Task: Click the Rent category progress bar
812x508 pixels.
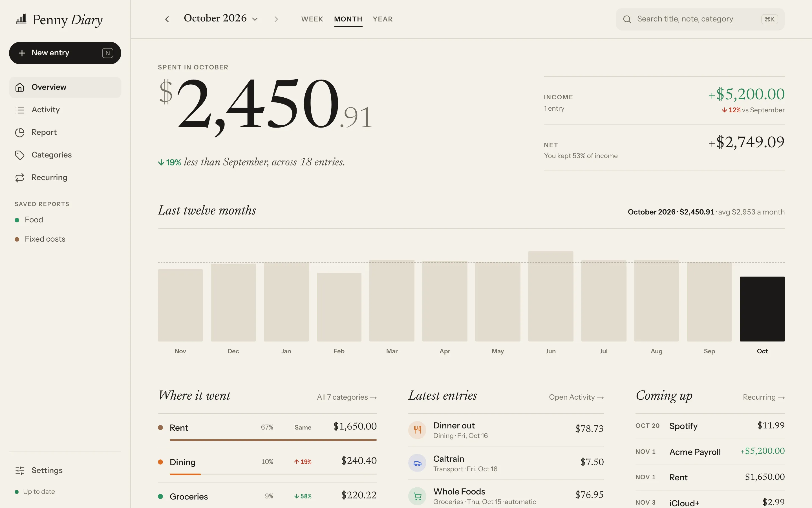Action: coord(273,440)
